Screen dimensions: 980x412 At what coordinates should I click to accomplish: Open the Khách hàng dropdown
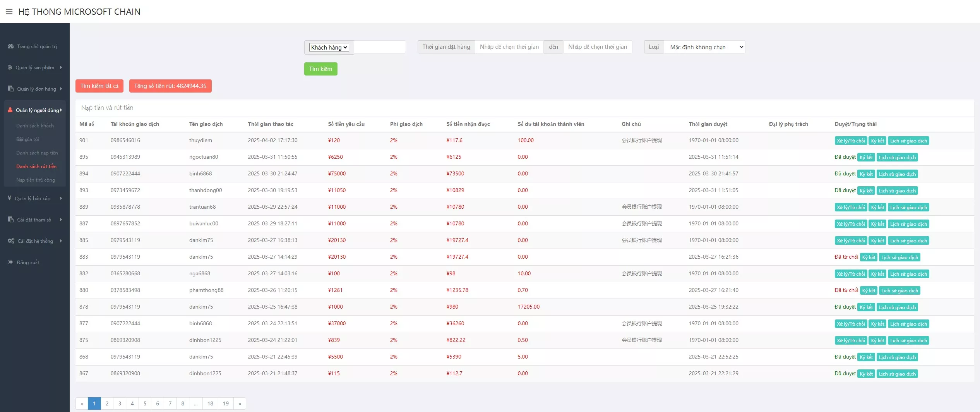329,47
